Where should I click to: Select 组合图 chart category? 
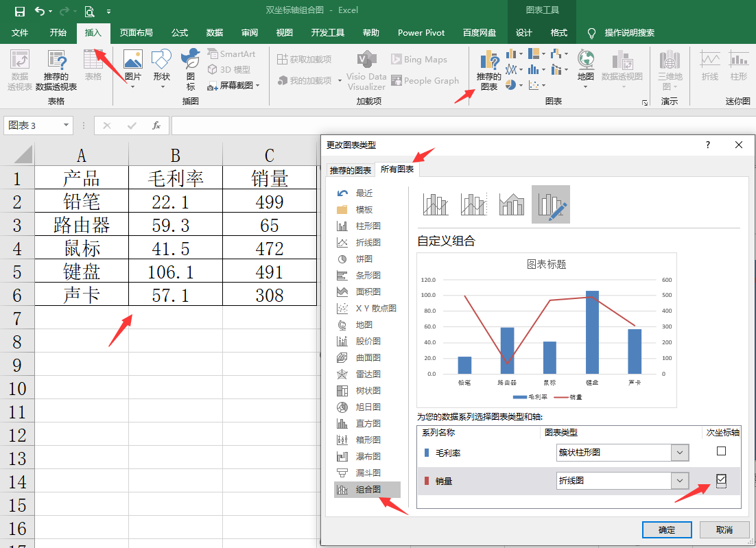367,490
